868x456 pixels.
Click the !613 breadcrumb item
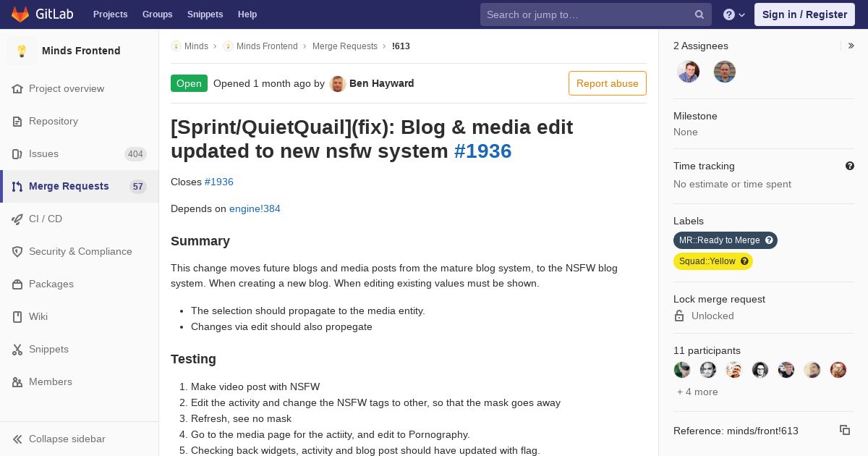(401, 46)
